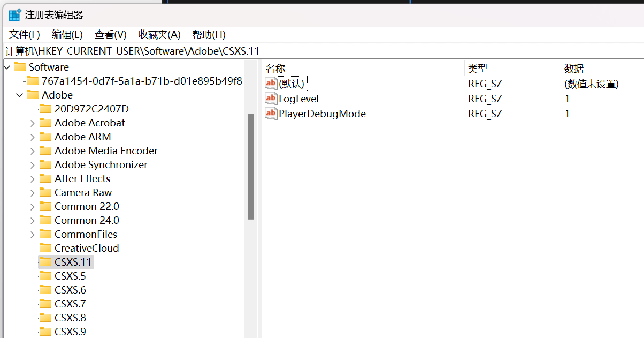Click the CSXS.9 folder icon
644x338 pixels.
(x=45, y=332)
